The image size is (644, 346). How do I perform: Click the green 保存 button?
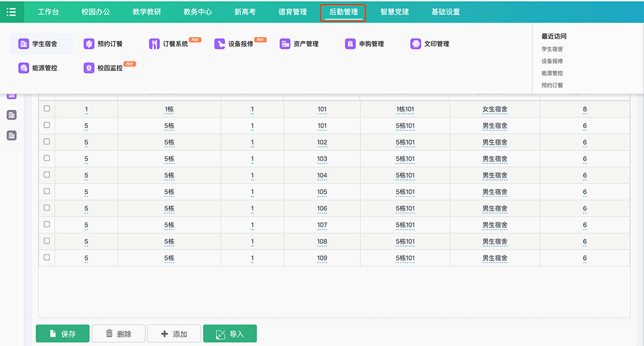point(62,334)
